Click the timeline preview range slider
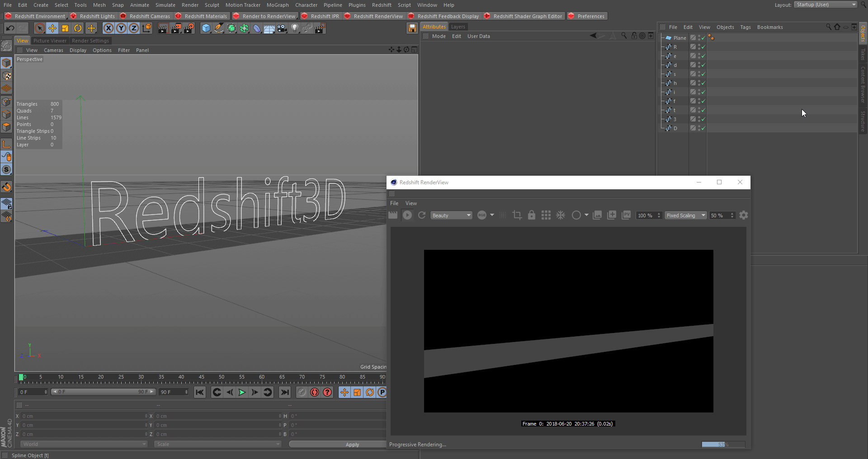 coord(103,392)
